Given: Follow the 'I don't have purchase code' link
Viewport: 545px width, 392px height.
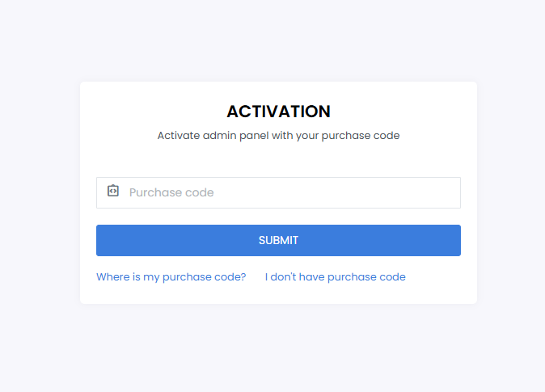Looking at the screenshot, I should pyautogui.click(x=335, y=277).
